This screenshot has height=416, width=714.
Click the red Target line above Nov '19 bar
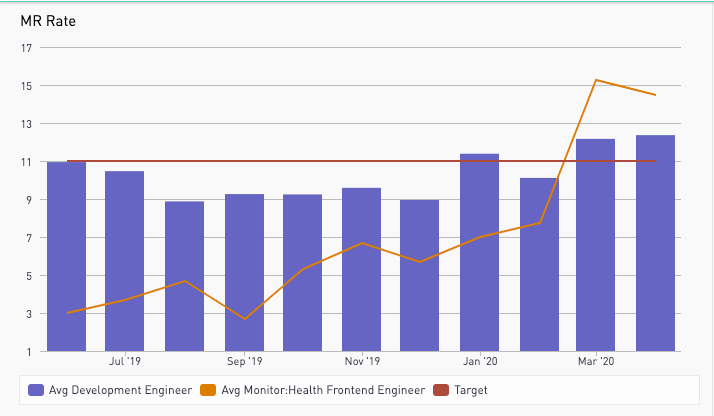(361, 161)
